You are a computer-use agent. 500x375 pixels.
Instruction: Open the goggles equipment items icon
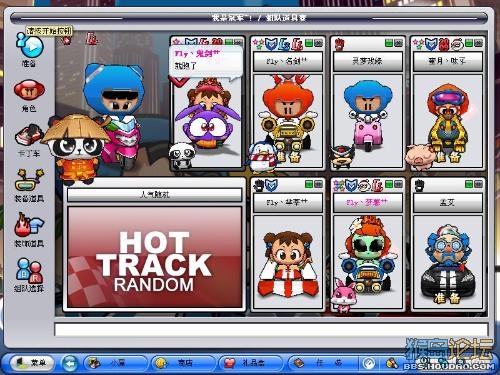29,180
